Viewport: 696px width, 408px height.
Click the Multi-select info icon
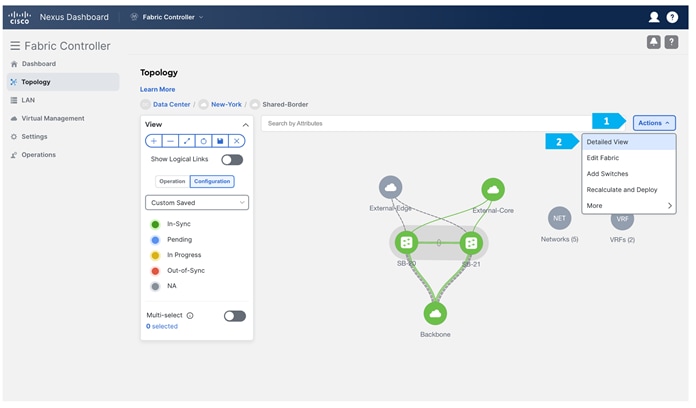tap(190, 316)
